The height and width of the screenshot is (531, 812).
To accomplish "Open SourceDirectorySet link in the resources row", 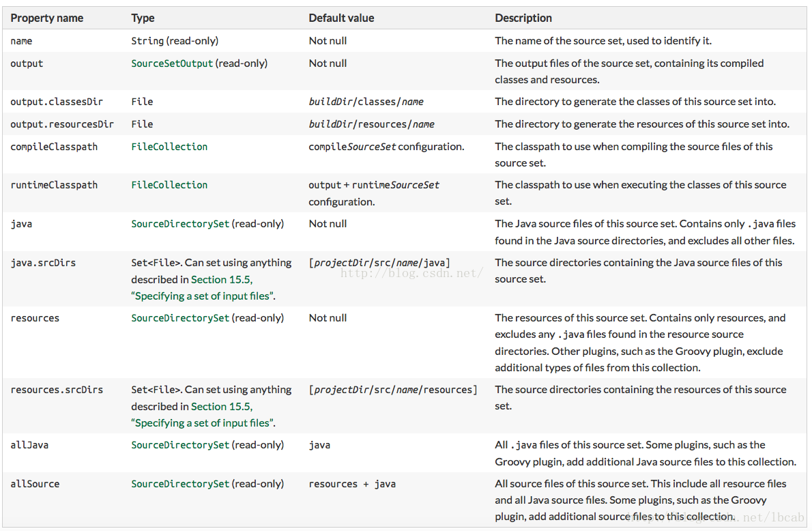I will (180, 318).
